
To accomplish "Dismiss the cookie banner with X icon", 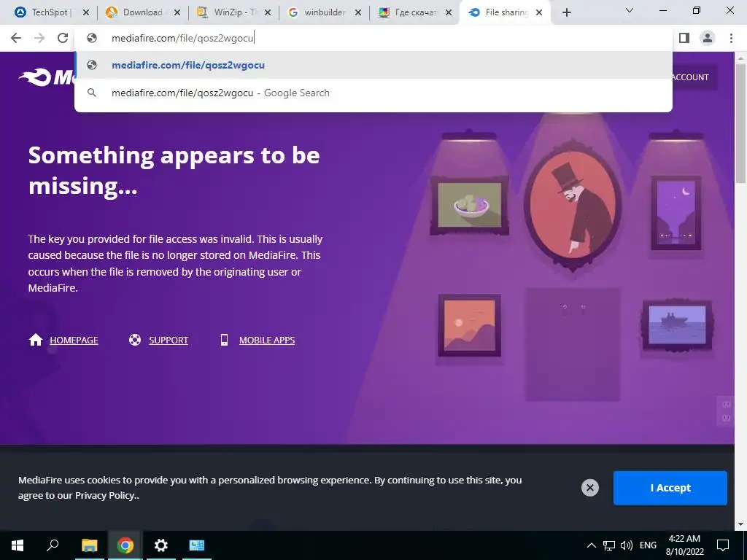I will 589,488.
